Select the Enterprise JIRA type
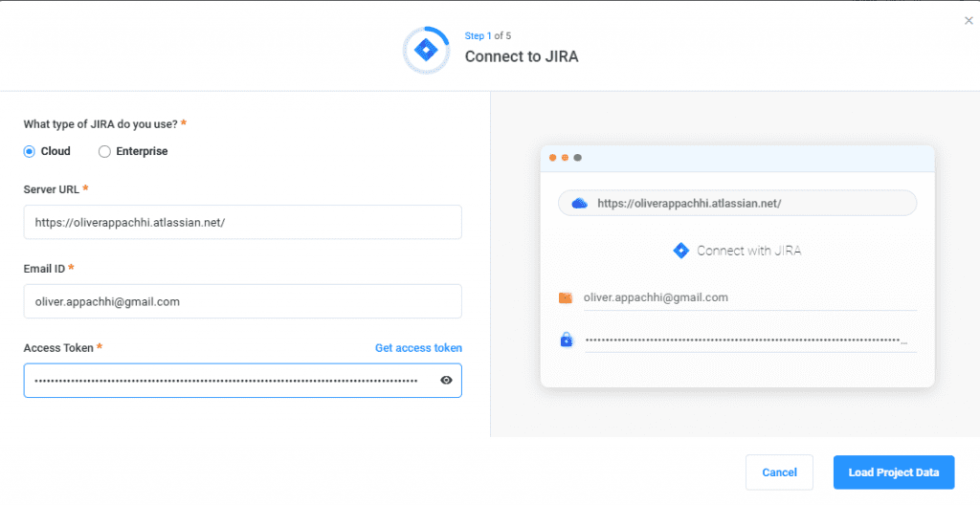This screenshot has height=505, width=980. [104, 151]
